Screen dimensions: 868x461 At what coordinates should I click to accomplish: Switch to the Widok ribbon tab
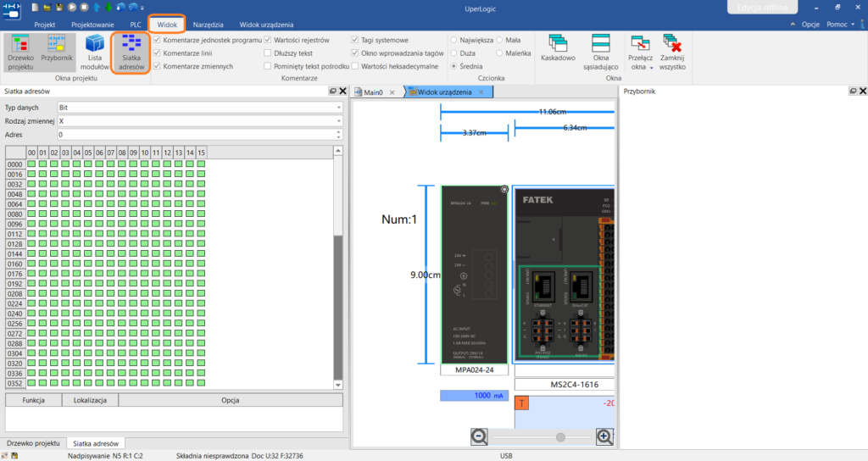click(167, 25)
